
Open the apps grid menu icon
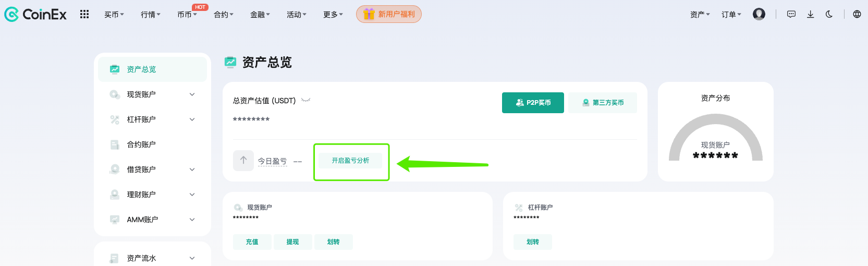[x=84, y=15]
